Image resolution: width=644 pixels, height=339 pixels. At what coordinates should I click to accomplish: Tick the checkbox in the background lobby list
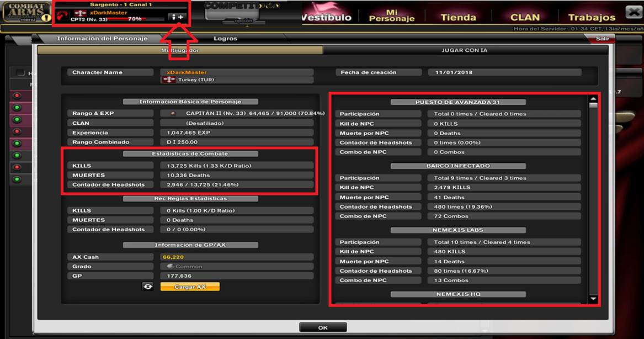point(20,73)
